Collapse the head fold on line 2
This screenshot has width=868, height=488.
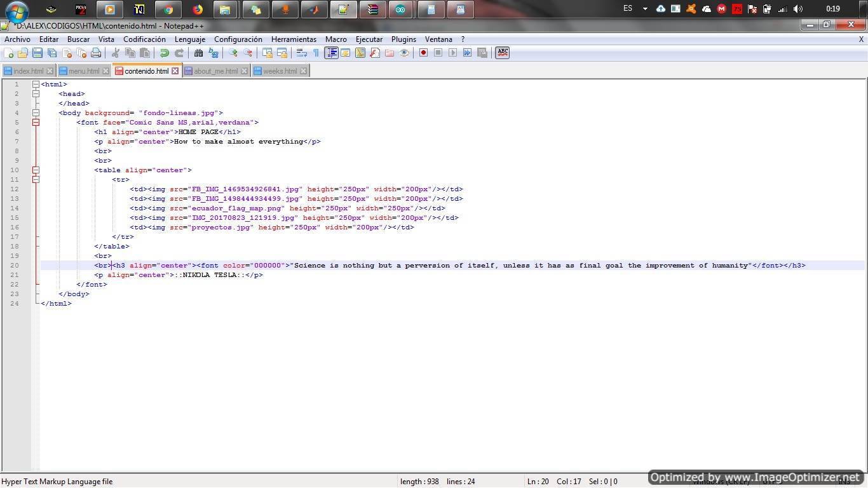[36, 94]
